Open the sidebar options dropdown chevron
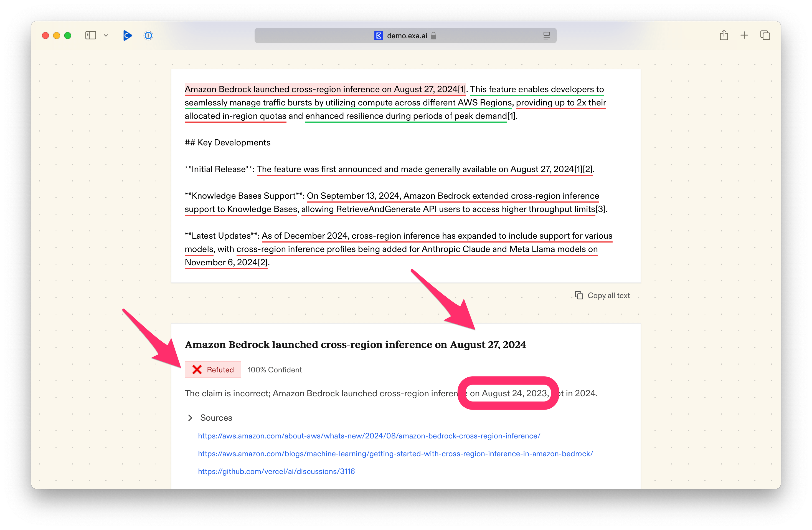 point(106,36)
